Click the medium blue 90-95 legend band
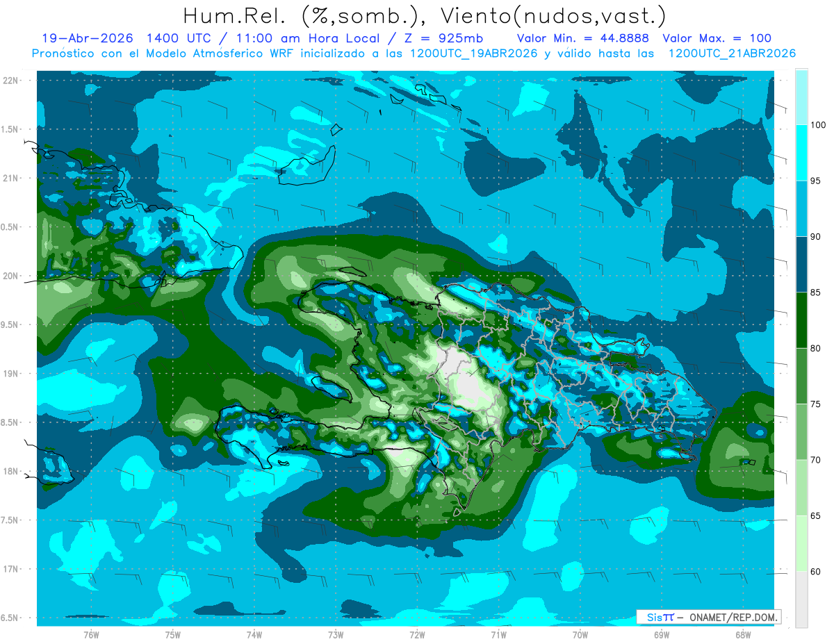 [x=801, y=209]
